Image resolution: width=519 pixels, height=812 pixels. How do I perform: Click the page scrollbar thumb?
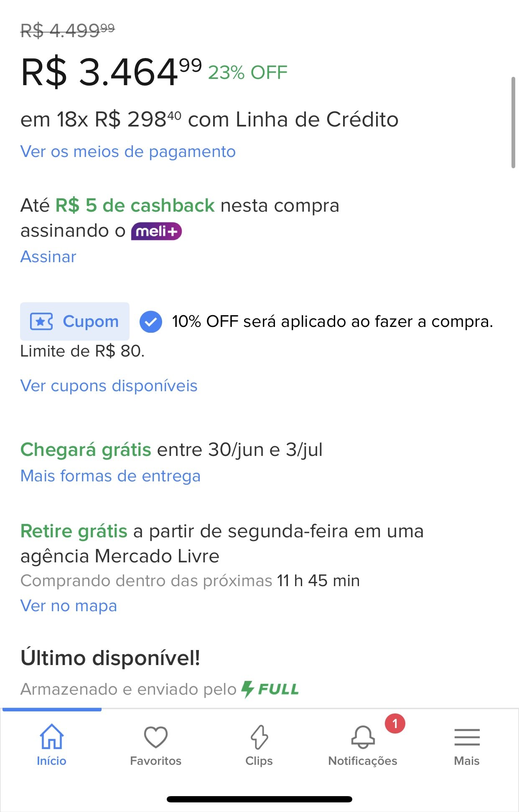(x=513, y=122)
